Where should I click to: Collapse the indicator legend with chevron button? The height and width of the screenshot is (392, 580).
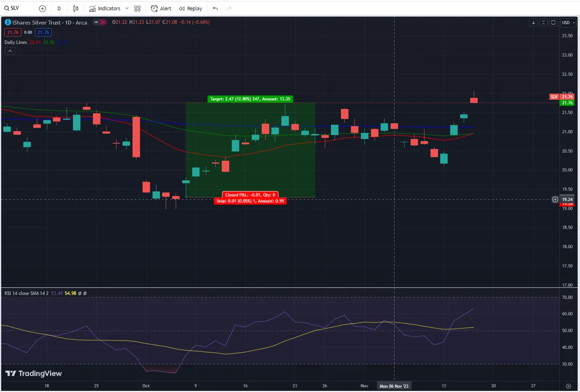click(x=10, y=51)
